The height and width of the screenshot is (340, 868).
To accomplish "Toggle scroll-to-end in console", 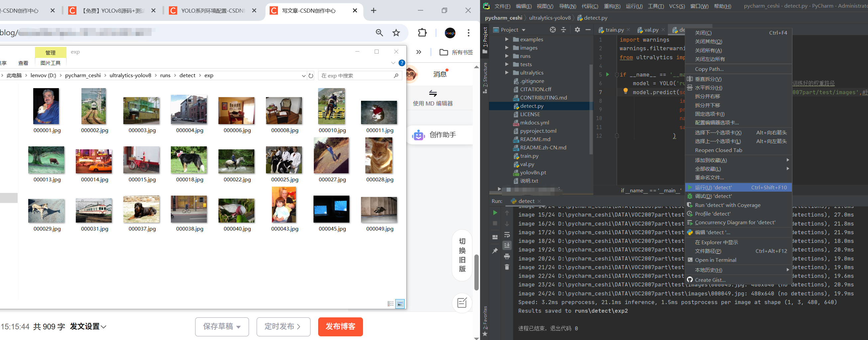I will pos(507,246).
